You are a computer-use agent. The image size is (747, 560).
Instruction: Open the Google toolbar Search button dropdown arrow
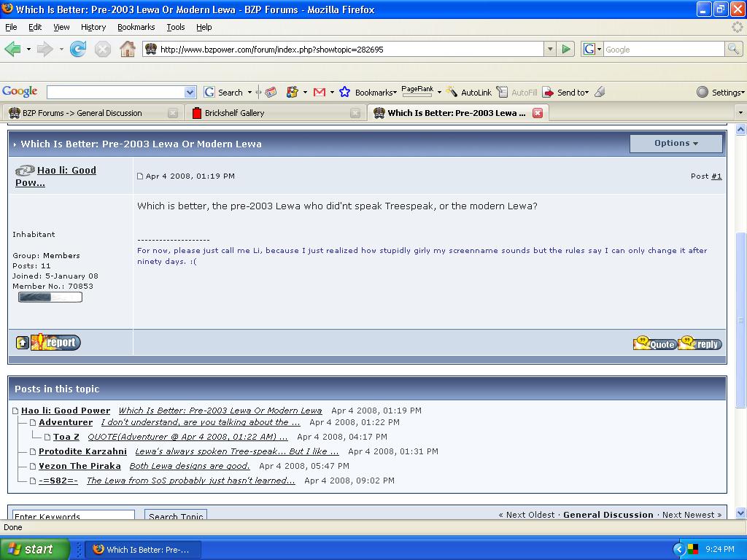(249, 93)
